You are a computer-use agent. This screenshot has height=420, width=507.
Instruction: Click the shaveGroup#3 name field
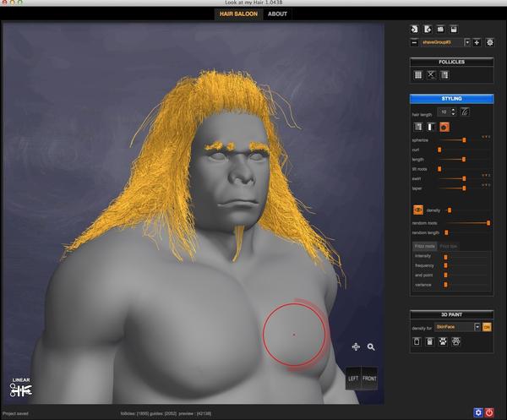click(x=442, y=42)
